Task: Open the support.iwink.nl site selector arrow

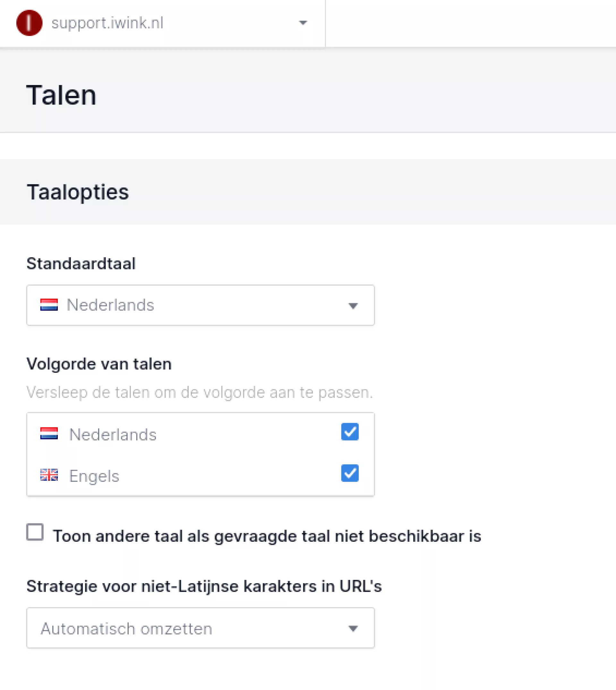Action: click(303, 23)
